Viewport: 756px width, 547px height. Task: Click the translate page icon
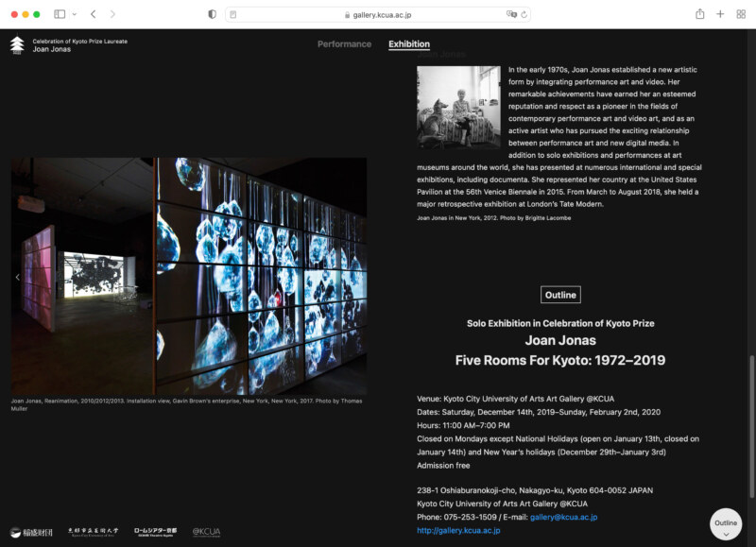click(x=511, y=14)
